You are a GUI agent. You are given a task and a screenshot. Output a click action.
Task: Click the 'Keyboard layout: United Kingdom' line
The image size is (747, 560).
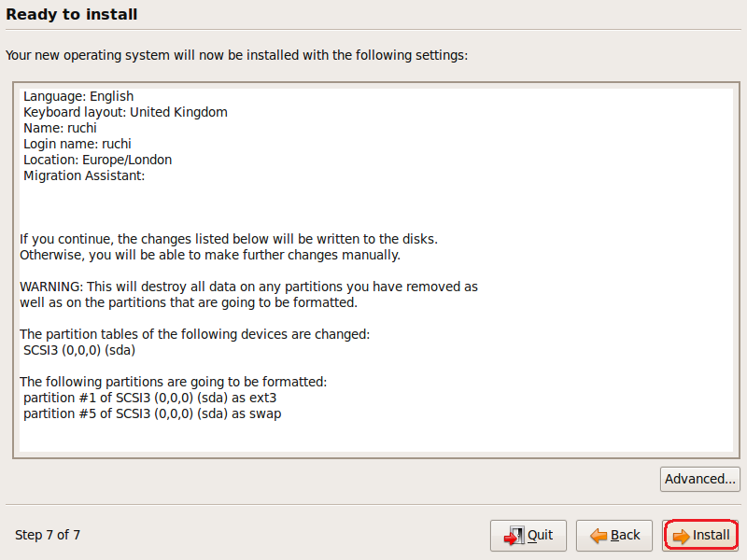click(x=125, y=112)
